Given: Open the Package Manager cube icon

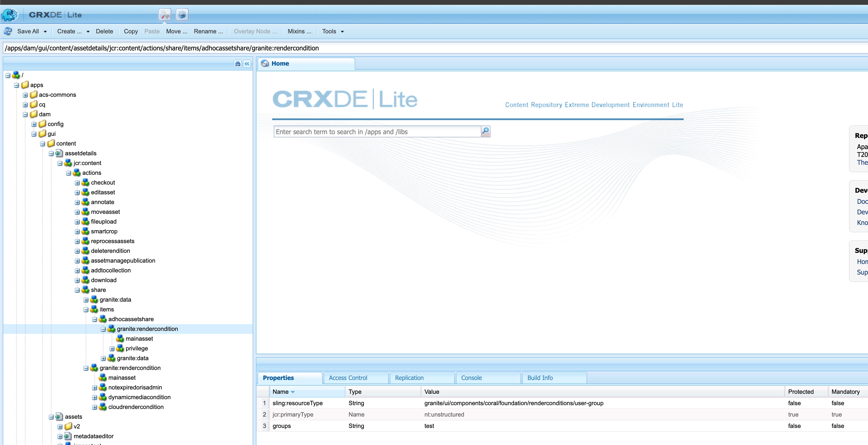Looking at the screenshot, I should (182, 15).
